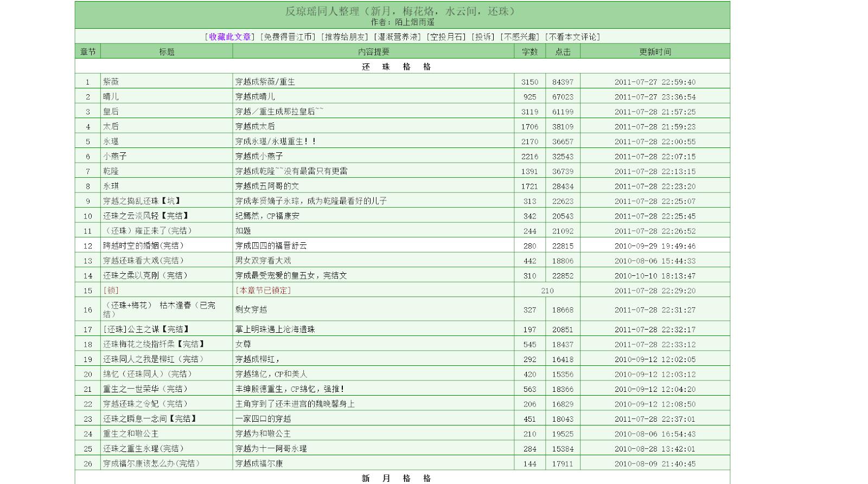Click the [本章节已锁定] notice

(x=263, y=291)
